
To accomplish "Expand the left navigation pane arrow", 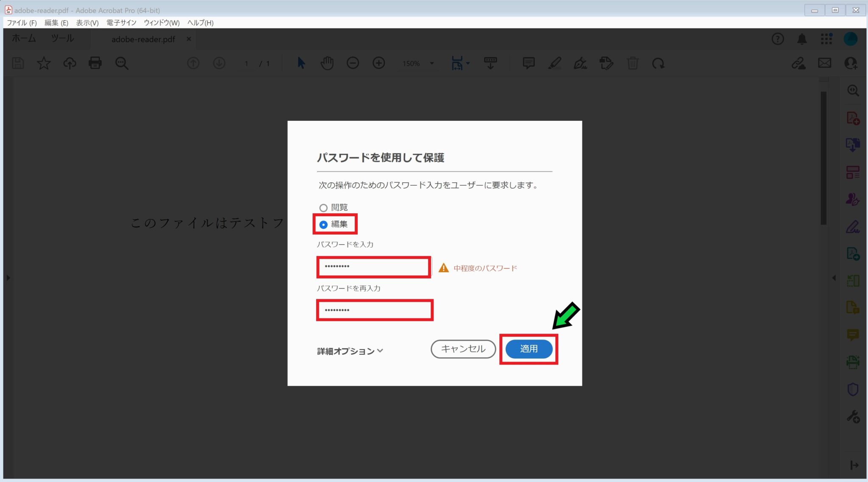I will [x=8, y=278].
